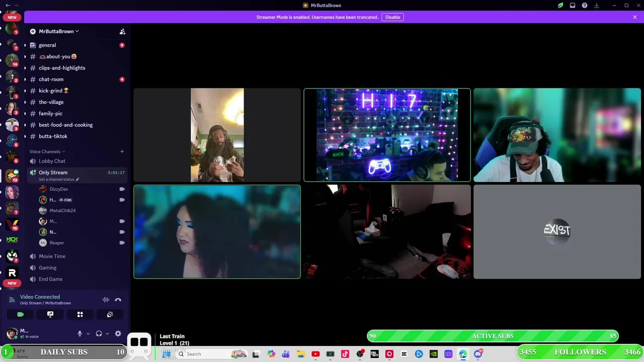644x362 pixels.
Task: Join the Lobby Chat voice channel
Action: pos(76,161)
